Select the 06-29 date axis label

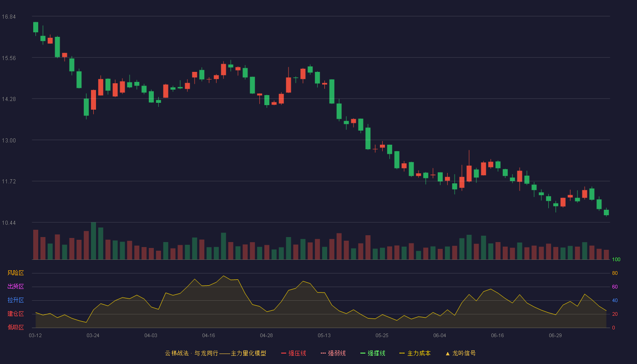[555, 335]
